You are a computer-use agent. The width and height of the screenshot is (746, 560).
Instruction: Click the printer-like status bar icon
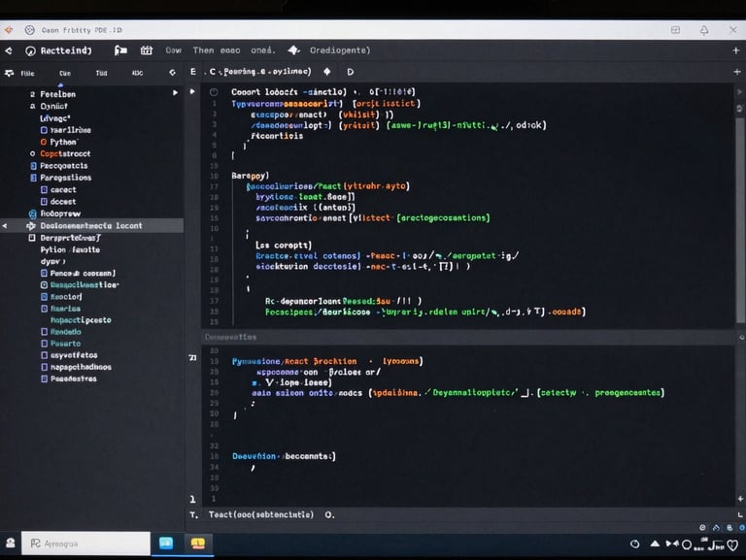click(729, 528)
